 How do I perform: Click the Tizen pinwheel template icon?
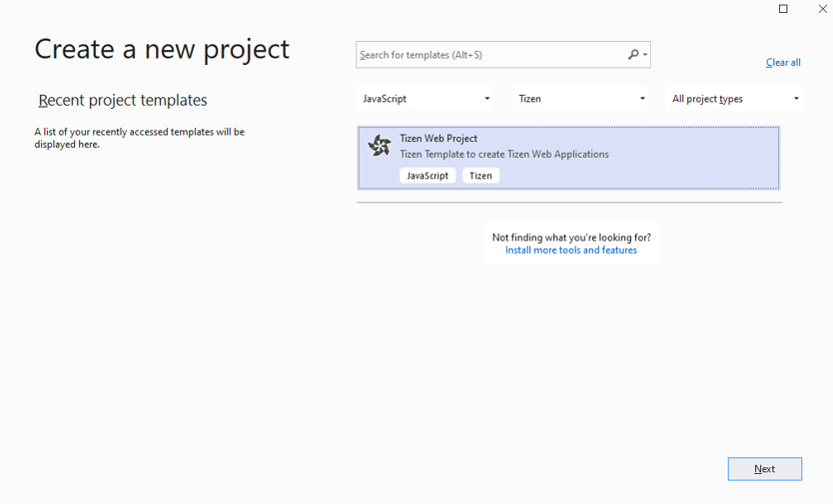coord(380,146)
